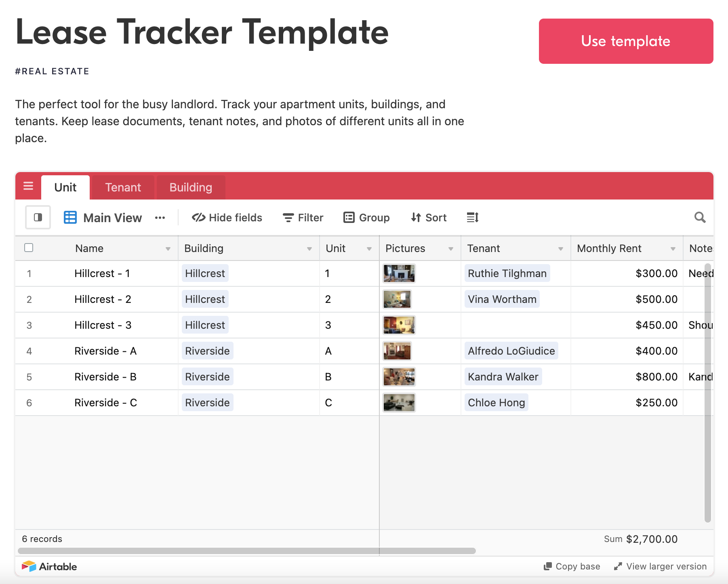Open the Riverside - C picture thumbnail
The height and width of the screenshot is (584, 728).
(399, 403)
